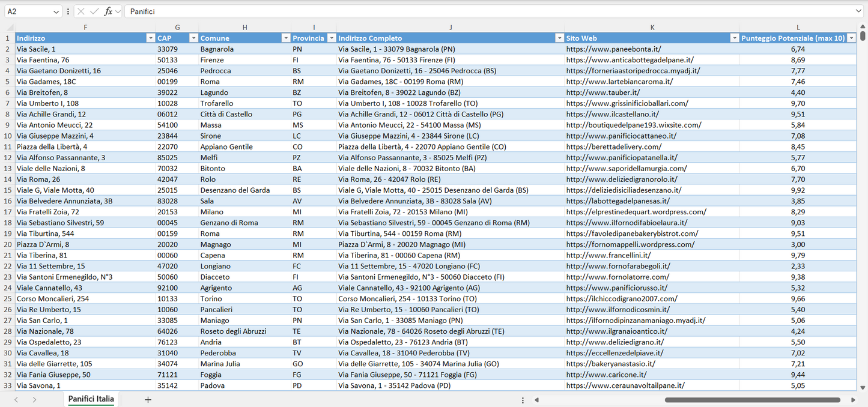
Task: Open the Insert Function (fx) icon
Action: pos(109,11)
